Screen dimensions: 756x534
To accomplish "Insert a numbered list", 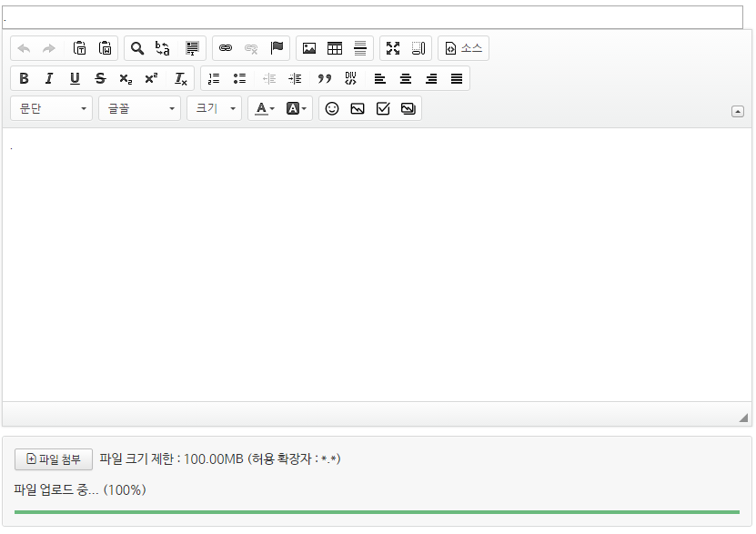I will pos(214,78).
